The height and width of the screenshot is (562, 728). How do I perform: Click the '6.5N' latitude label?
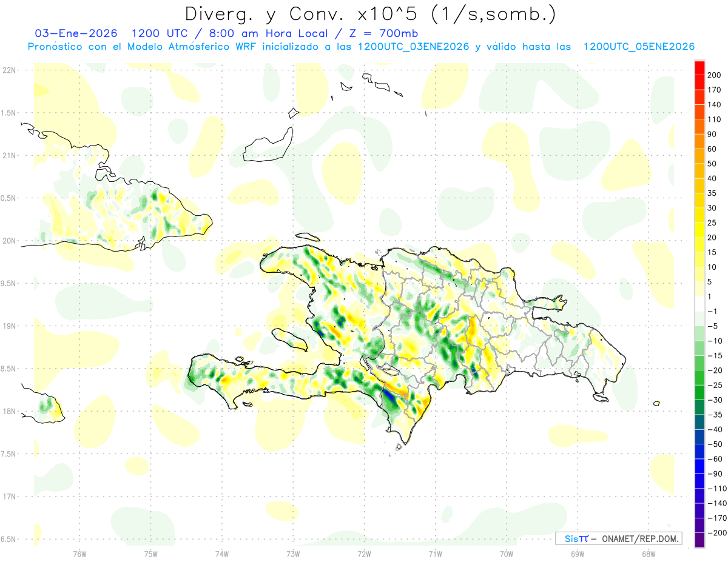click(9, 539)
